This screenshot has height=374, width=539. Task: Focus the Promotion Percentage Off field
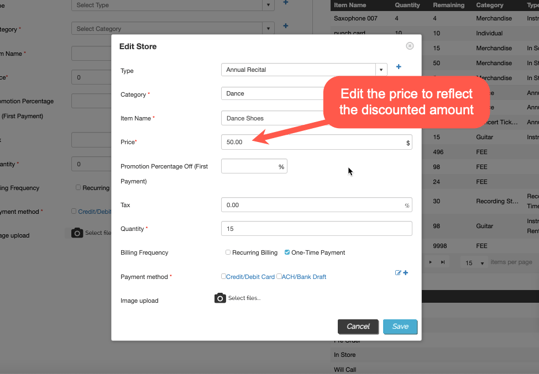coord(254,166)
